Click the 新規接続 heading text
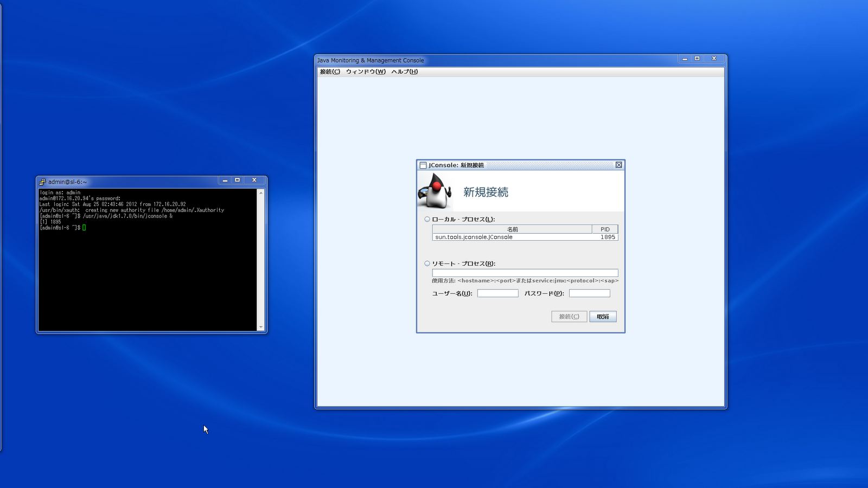 (x=486, y=192)
